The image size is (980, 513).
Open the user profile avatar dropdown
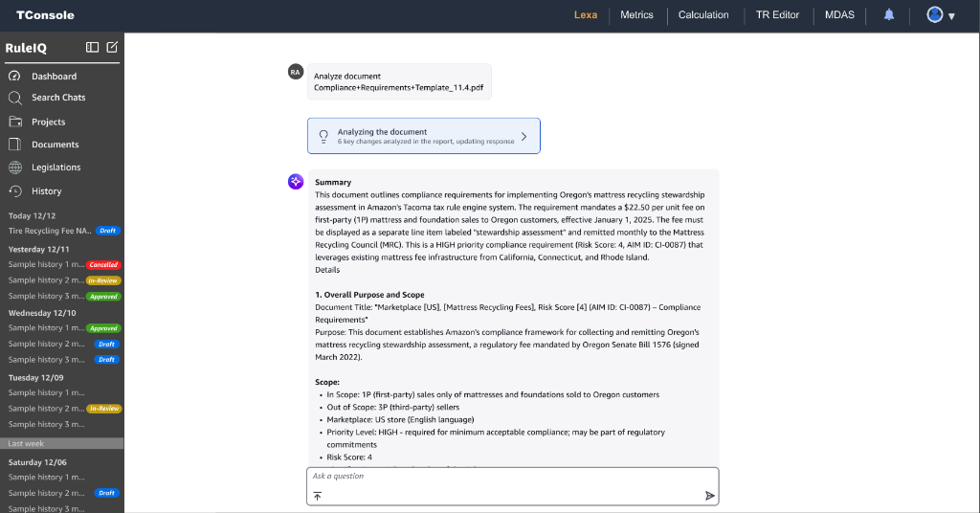point(940,15)
